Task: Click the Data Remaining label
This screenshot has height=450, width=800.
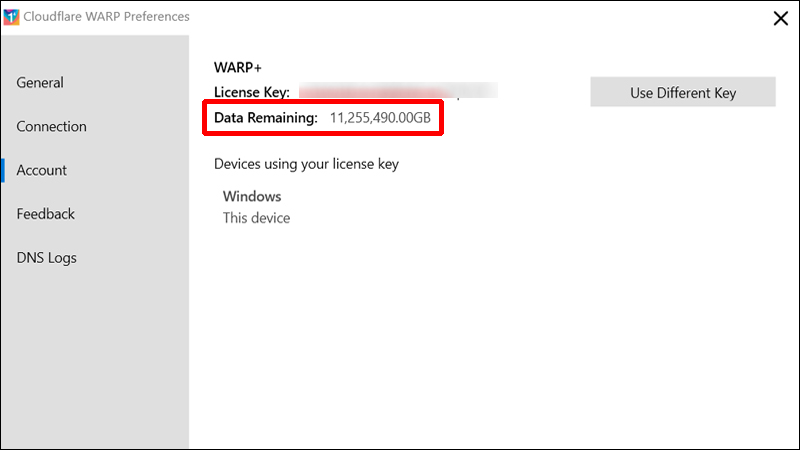Action: coord(265,118)
